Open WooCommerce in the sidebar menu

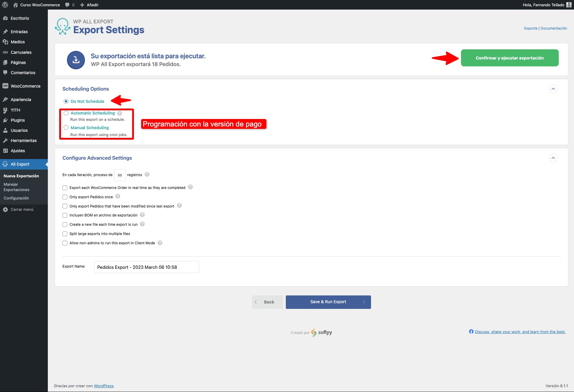point(25,86)
